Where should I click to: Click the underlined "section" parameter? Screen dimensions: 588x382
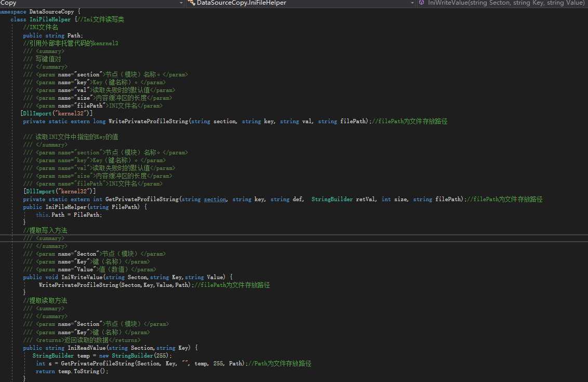[x=215, y=199]
